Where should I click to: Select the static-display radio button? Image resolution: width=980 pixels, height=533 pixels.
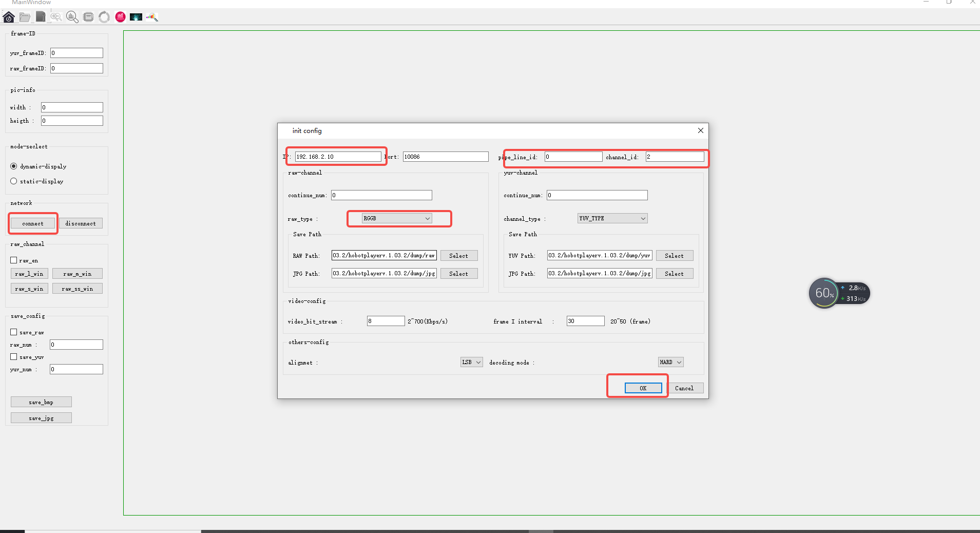[x=14, y=181]
